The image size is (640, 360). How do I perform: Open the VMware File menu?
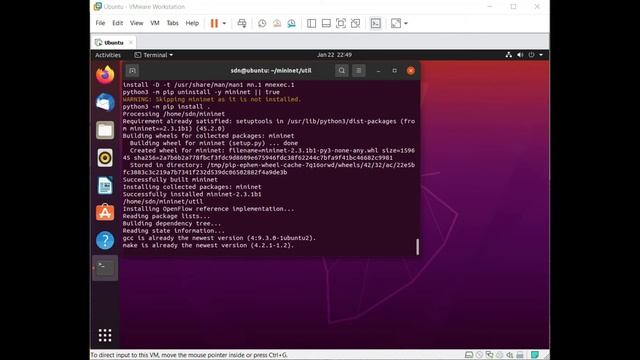point(100,23)
